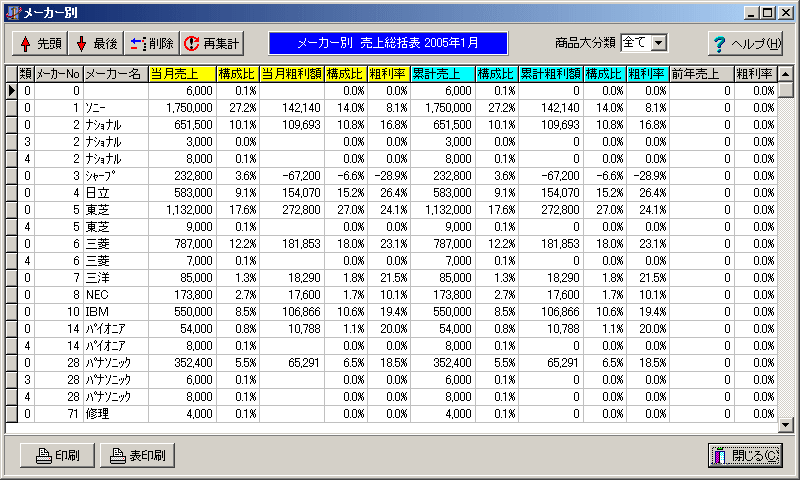800x480 pixels.
Task: Minimize the メーカー別 window
Action: coord(751,13)
